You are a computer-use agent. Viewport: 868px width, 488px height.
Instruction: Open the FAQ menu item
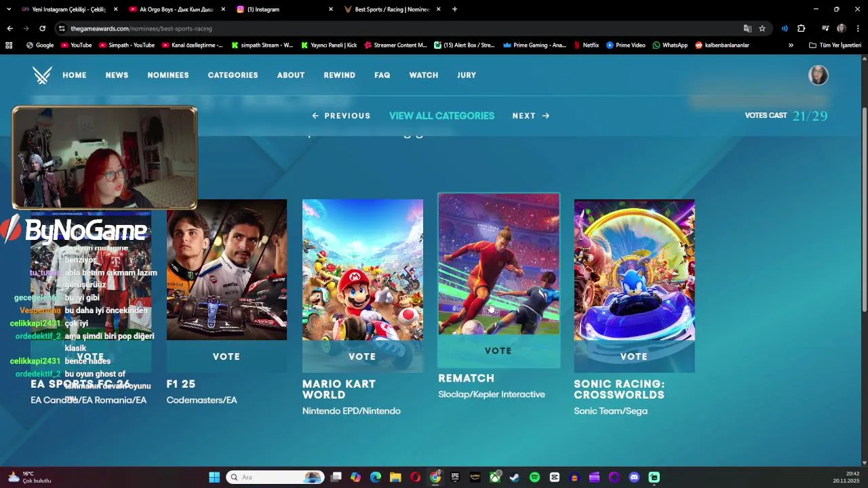pos(382,75)
